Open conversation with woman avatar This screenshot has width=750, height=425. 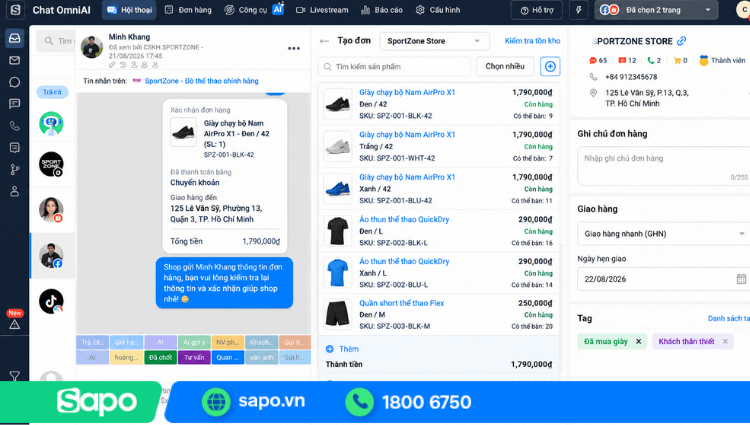51,209
